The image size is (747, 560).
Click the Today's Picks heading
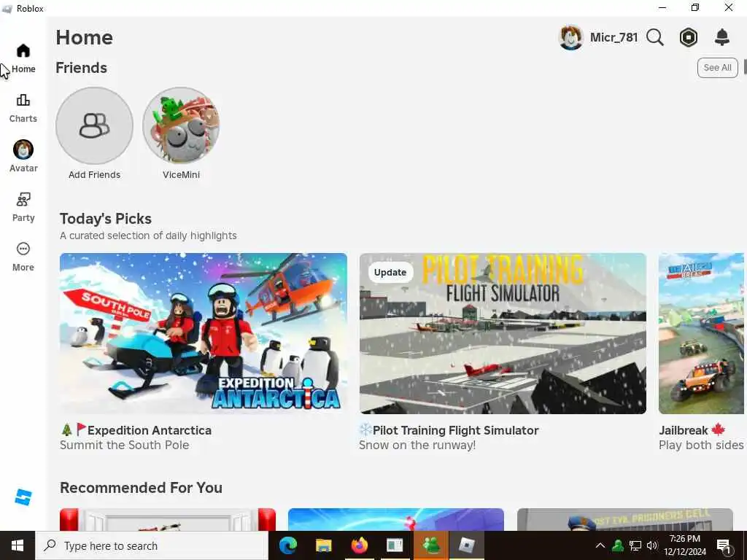tap(106, 219)
